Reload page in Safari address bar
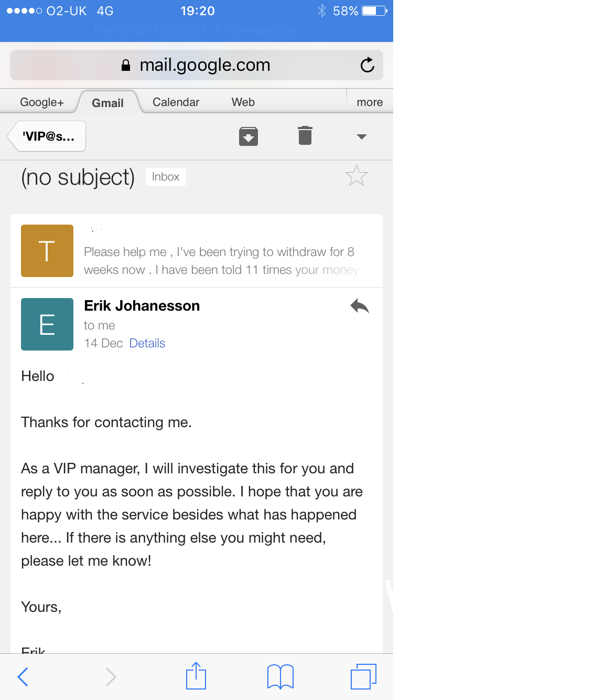Viewport: 604px width, 700px height. [368, 65]
